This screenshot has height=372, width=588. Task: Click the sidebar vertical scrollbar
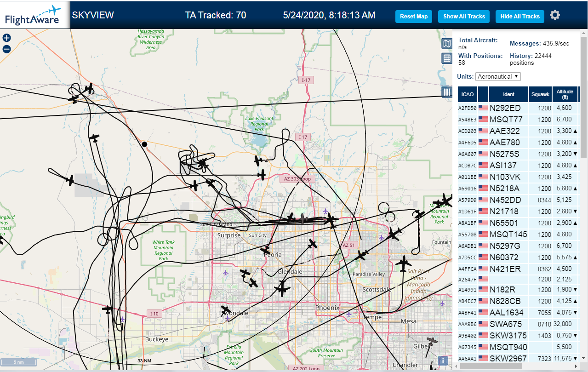(584, 97)
